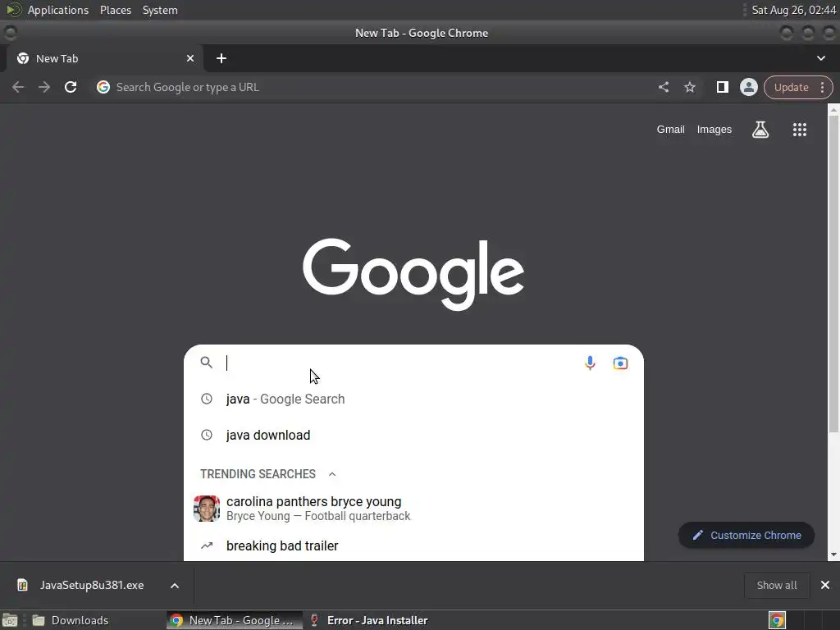Open Gmail link
The height and width of the screenshot is (630, 840).
click(671, 129)
